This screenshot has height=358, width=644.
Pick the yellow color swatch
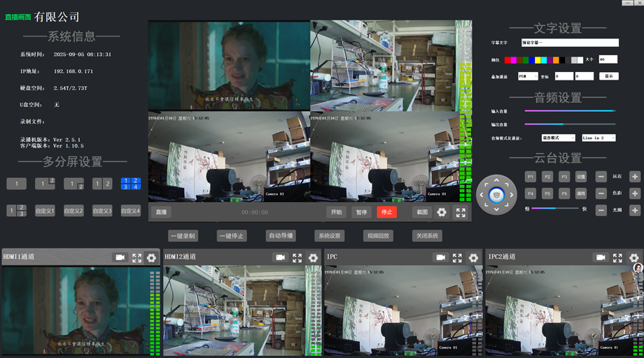pyautogui.click(x=537, y=60)
